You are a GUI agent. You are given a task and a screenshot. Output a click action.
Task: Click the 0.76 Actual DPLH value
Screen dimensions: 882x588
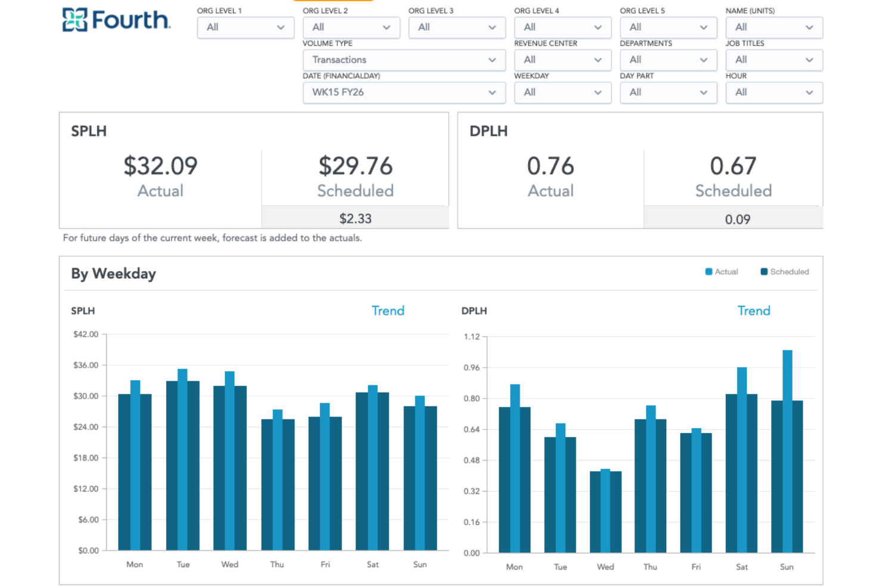(551, 166)
